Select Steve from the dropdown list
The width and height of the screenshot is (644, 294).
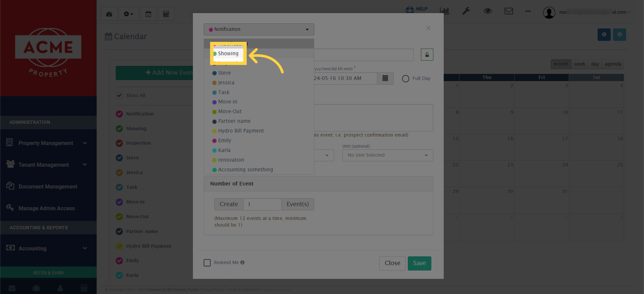[259, 73]
